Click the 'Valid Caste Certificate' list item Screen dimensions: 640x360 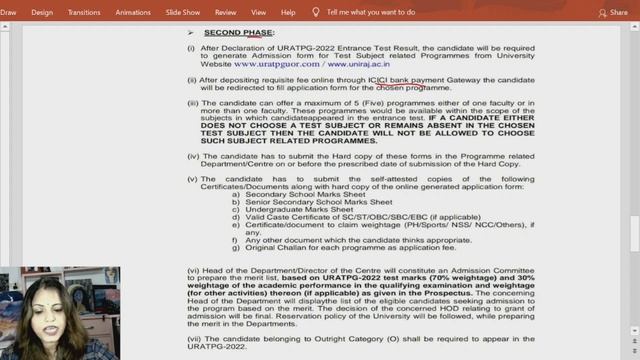click(363, 217)
